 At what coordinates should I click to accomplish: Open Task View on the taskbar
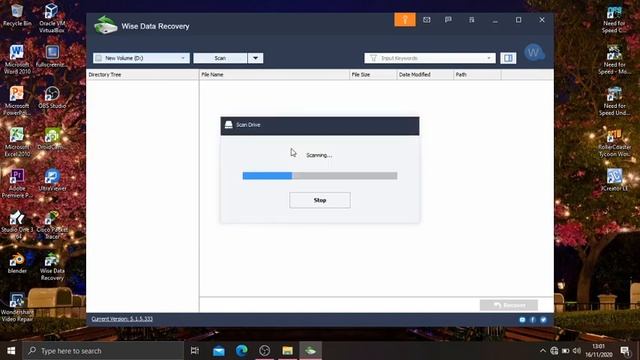point(195,351)
